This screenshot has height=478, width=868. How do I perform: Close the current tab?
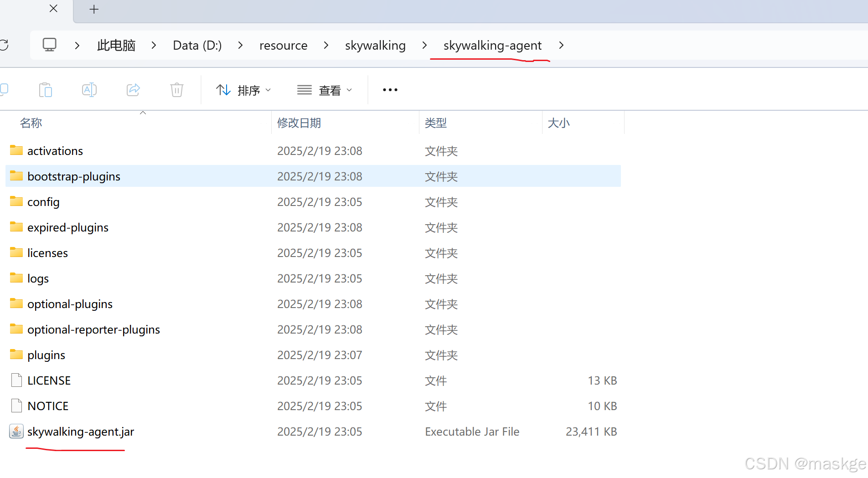[53, 8]
